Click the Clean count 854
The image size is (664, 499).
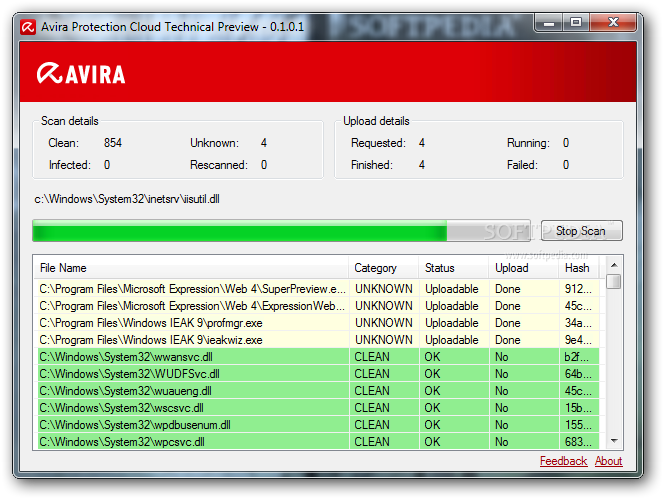[113, 143]
